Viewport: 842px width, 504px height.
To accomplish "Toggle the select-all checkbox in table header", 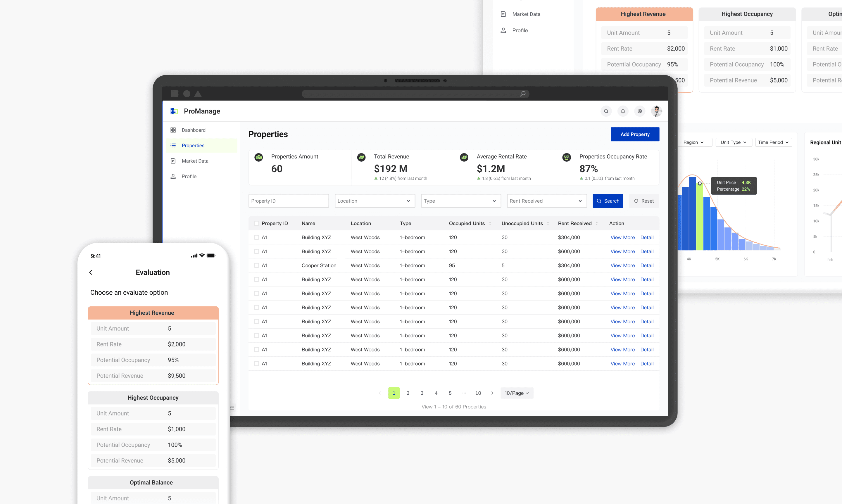I will click(x=256, y=223).
